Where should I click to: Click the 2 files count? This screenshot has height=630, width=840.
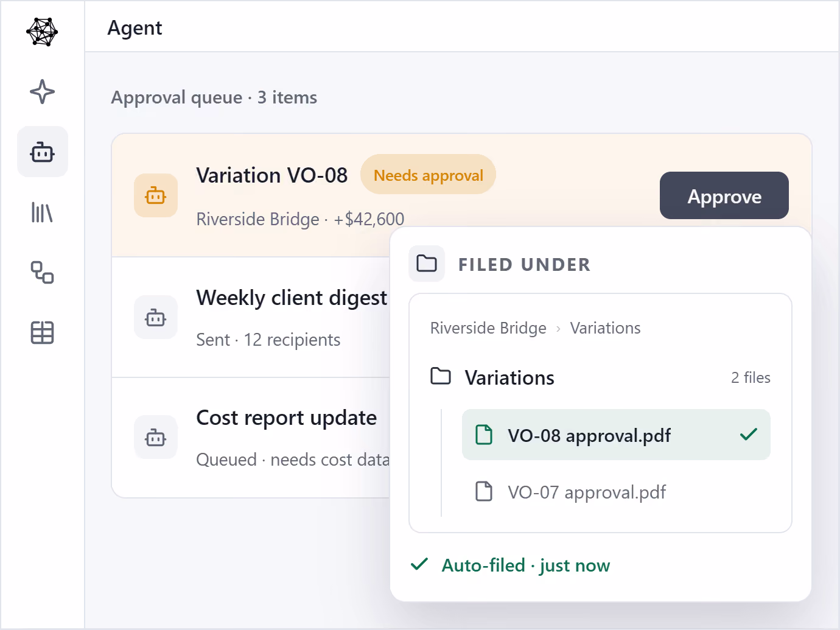coord(751,377)
